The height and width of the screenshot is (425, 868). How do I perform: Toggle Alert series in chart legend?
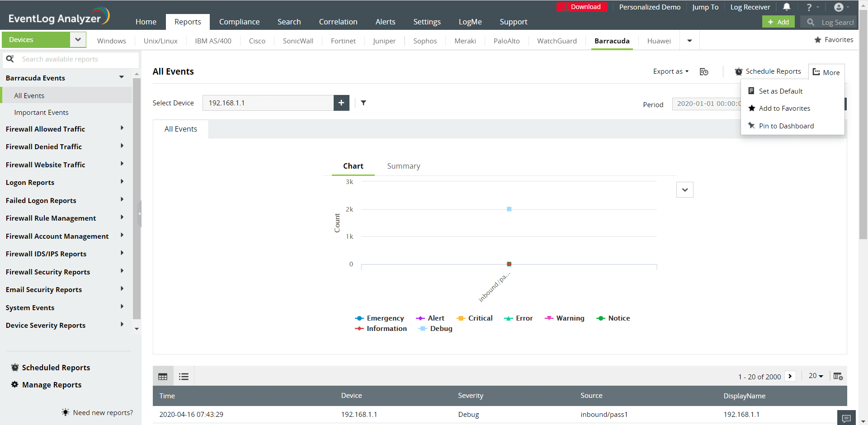pos(430,318)
